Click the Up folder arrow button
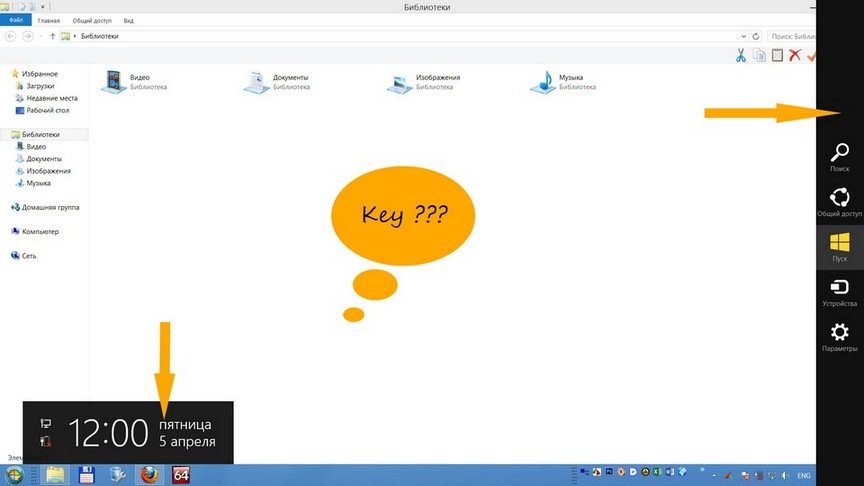The image size is (864, 486). pos(52,36)
